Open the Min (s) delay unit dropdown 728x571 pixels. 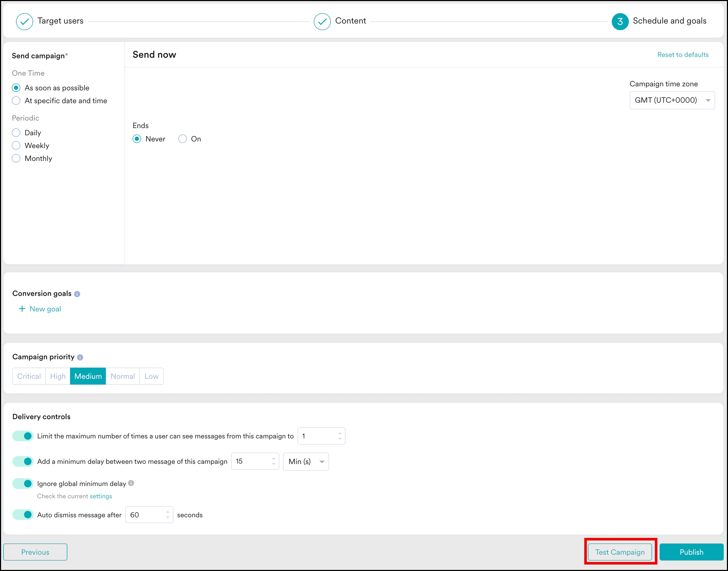(x=305, y=461)
